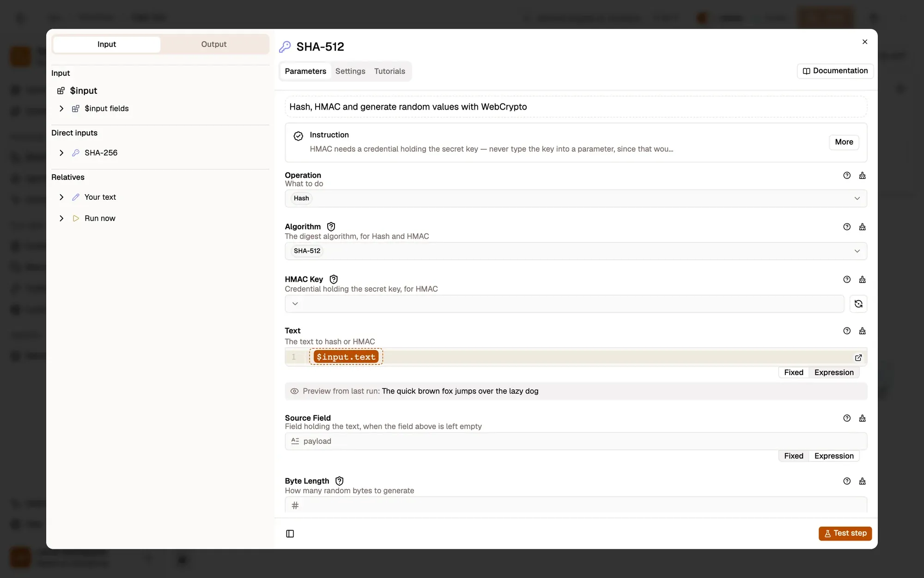Open help for the Byte Length parameter
This screenshot has height=578, width=924.
847,481
